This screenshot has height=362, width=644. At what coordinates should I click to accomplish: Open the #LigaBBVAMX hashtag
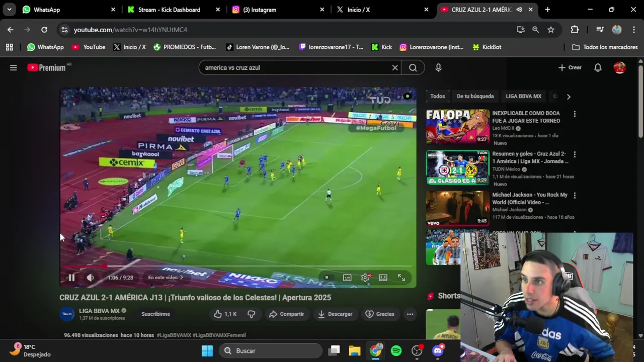click(x=174, y=335)
